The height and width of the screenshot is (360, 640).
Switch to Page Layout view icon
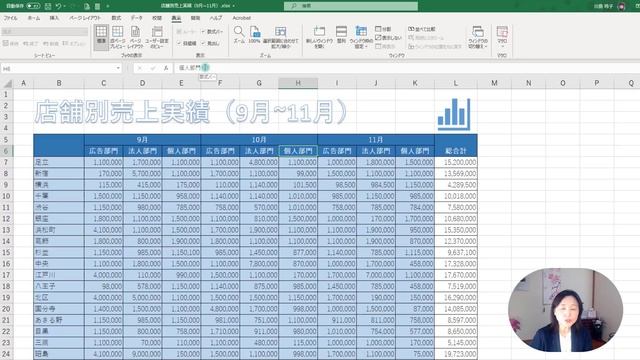pyautogui.click(x=135, y=37)
